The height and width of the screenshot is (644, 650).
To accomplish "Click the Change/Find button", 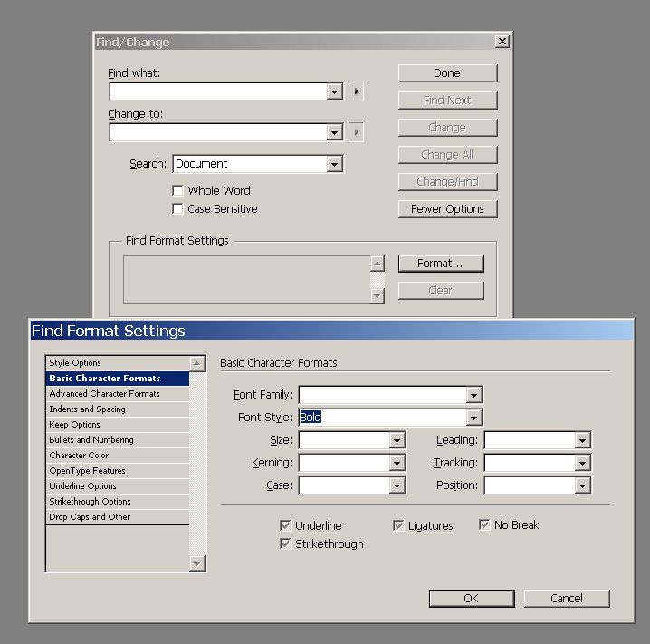I will [x=447, y=182].
